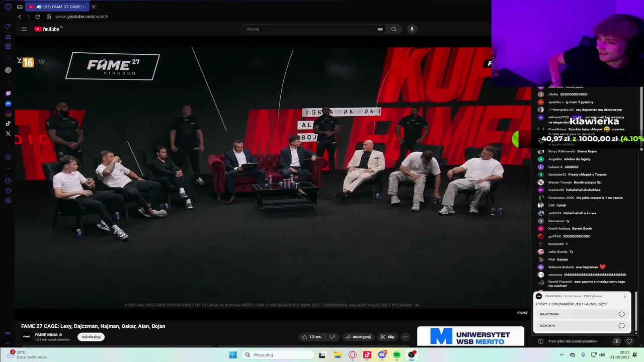Image resolution: width=644 pixels, height=362 pixels.
Task: Open Messenger in Opera sidebar
Action: pos(8,104)
